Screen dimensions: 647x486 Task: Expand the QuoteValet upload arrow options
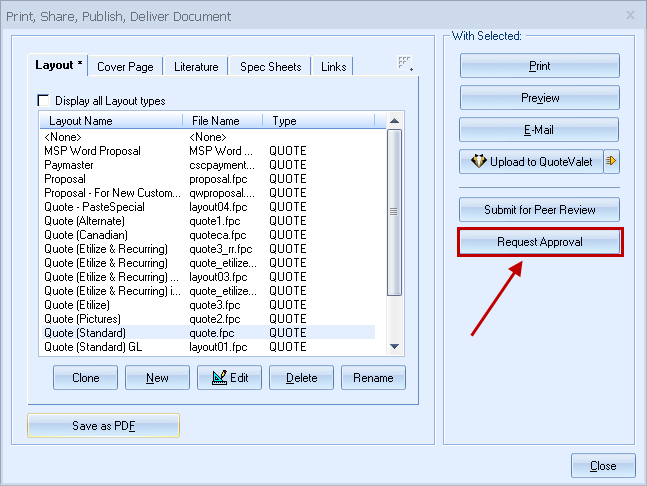612,162
